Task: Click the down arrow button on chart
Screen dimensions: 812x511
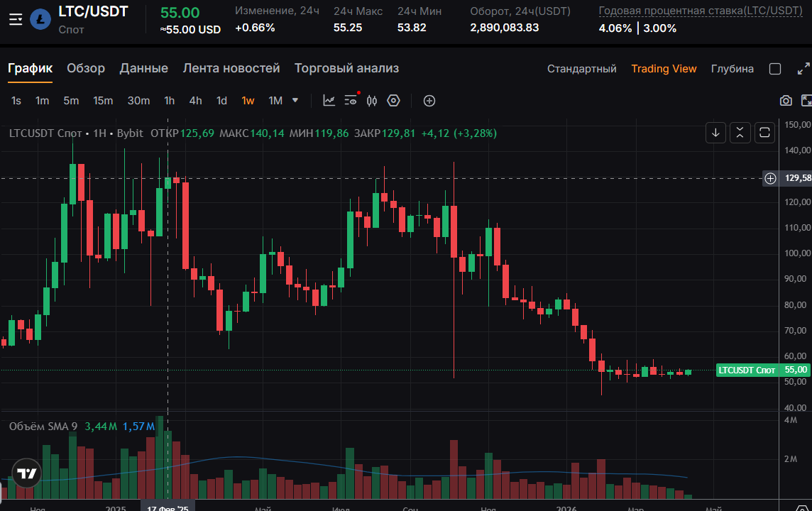Action: pyautogui.click(x=716, y=132)
